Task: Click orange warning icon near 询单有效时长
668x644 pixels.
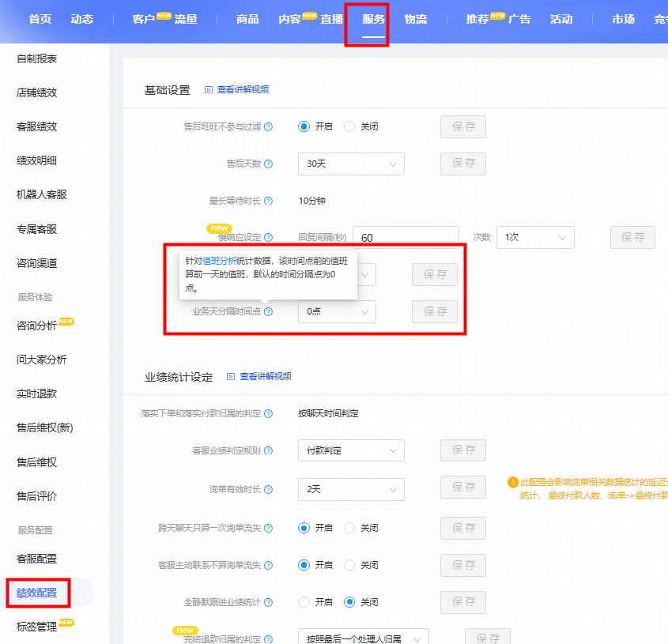Action: point(512,482)
